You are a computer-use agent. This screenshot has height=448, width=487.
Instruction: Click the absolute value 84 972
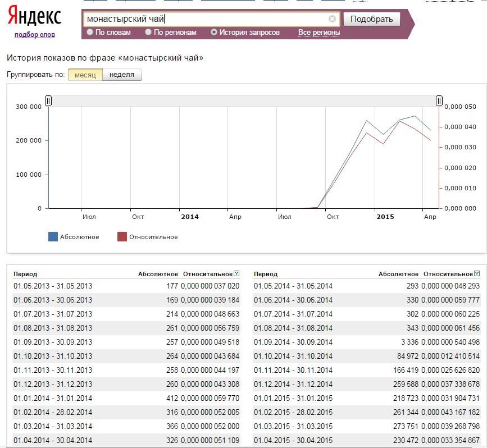(x=407, y=356)
